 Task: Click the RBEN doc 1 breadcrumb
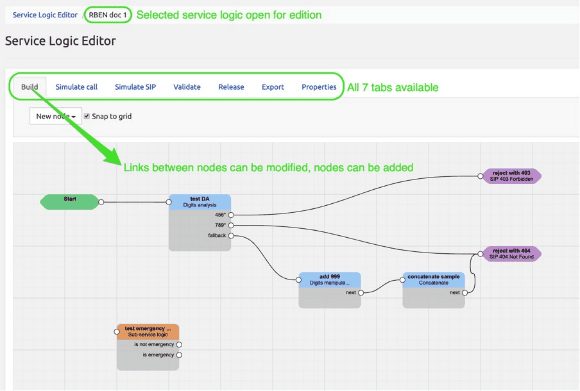coord(108,15)
